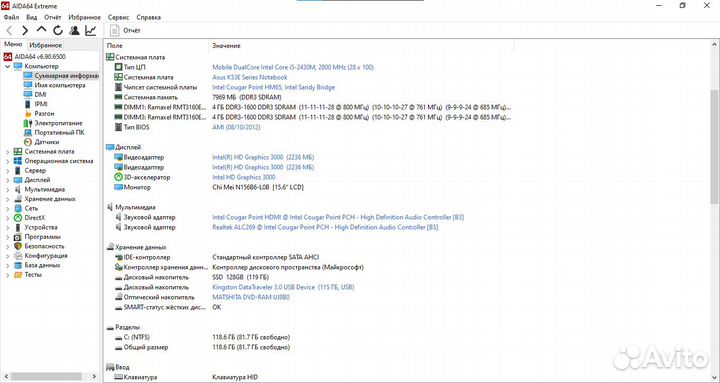Select Имя компьютера in the tree
720x383 pixels.
coord(60,85)
